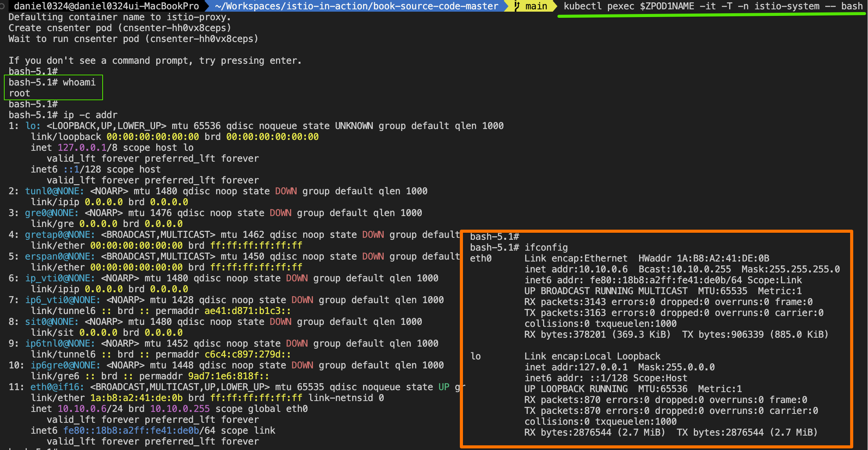Click the 'ip -c addr' command line
The width and height of the screenshot is (868, 450).
[90, 115]
